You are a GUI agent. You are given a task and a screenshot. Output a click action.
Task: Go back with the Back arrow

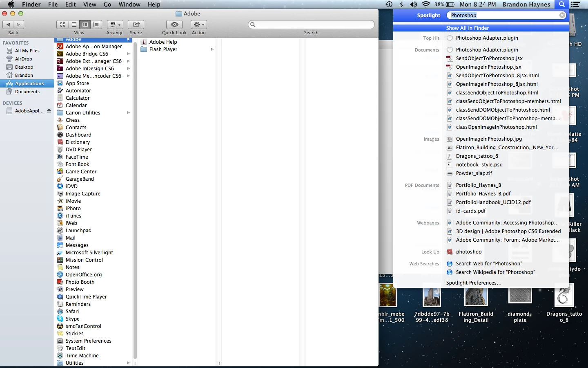(x=8, y=25)
